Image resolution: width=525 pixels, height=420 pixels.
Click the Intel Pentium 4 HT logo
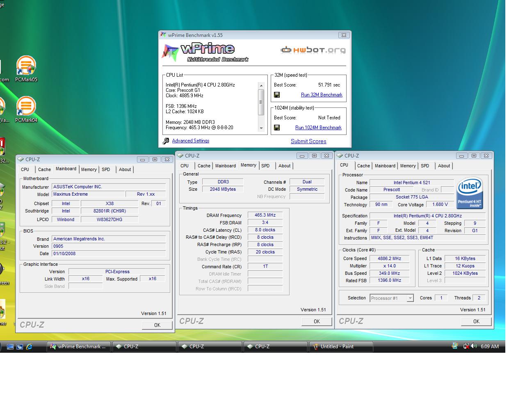[470, 193]
